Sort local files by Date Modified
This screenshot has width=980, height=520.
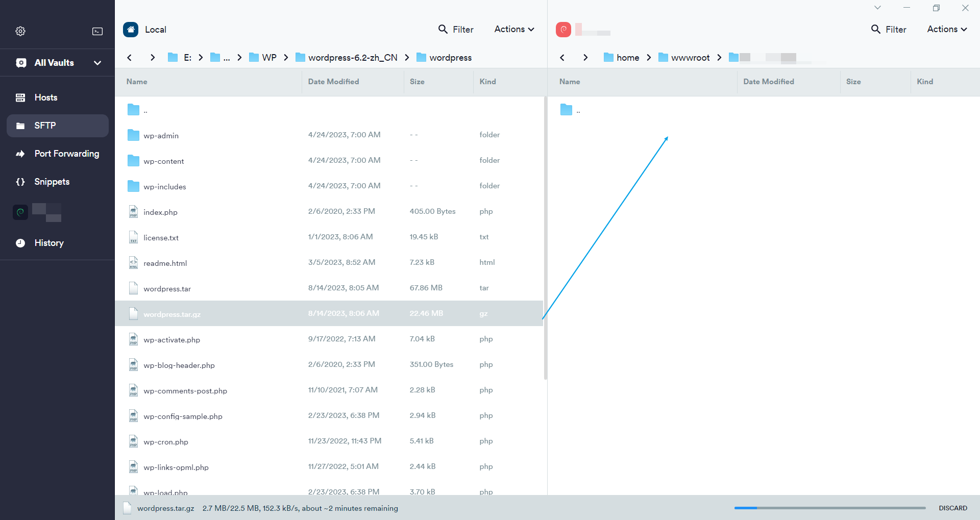click(x=333, y=82)
